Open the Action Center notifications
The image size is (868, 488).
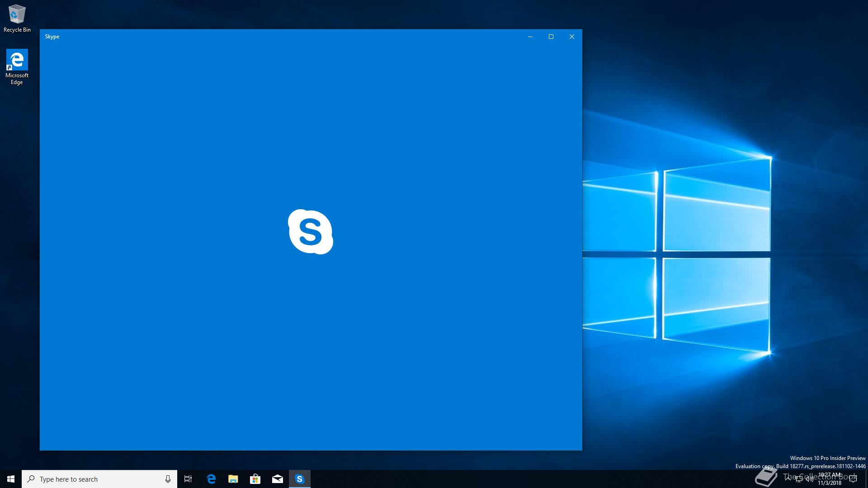[853, 479]
